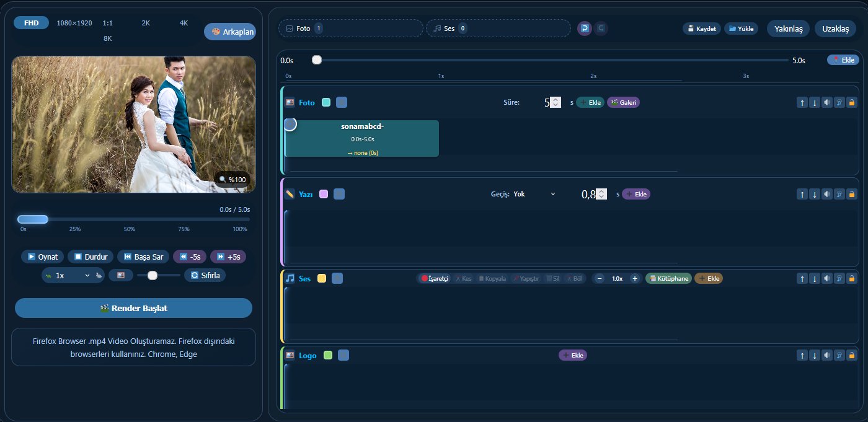Mute the Foto track with the speaker icon

[x=826, y=102]
